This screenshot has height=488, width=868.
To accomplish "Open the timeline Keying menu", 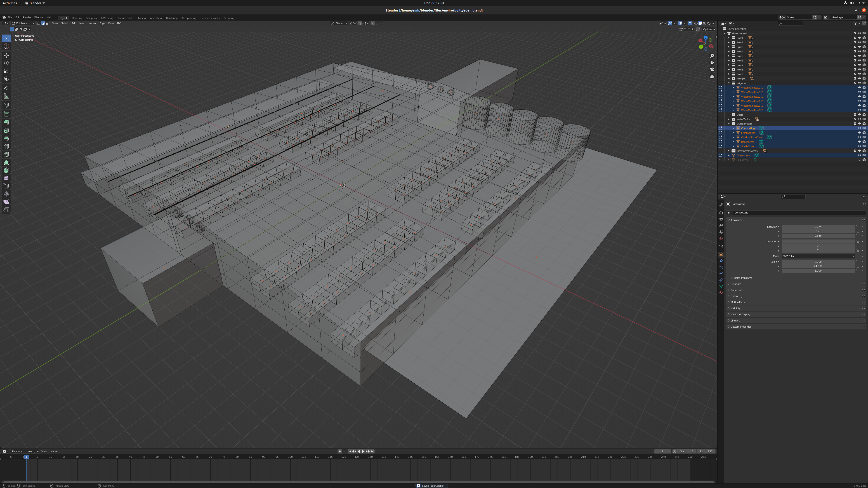I will click(33, 451).
